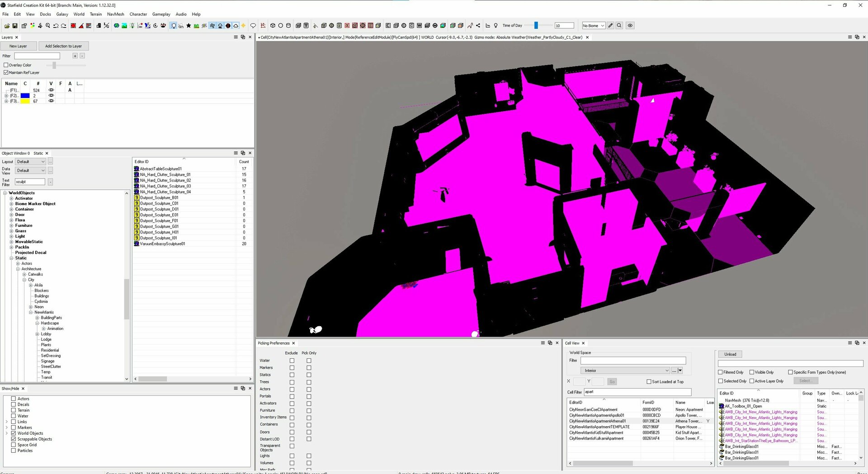Image resolution: width=868 pixels, height=474 pixels.
Task: Click the speech bubble toolbar icon
Action: (x=253, y=26)
